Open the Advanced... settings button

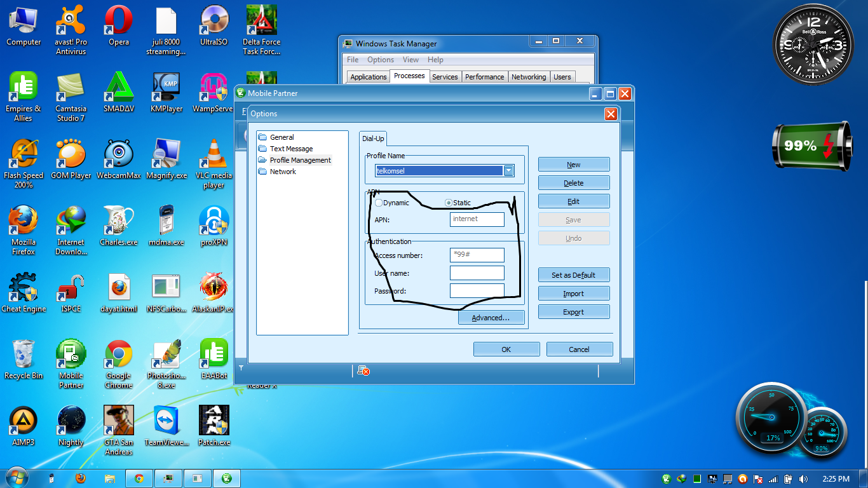coord(491,318)
